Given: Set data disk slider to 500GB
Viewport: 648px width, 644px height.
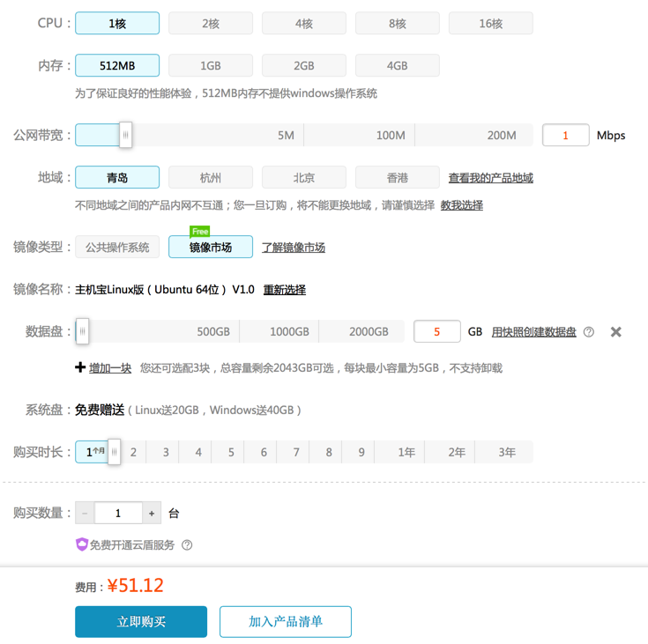Looking at the screenshot, I should [212, 332].
